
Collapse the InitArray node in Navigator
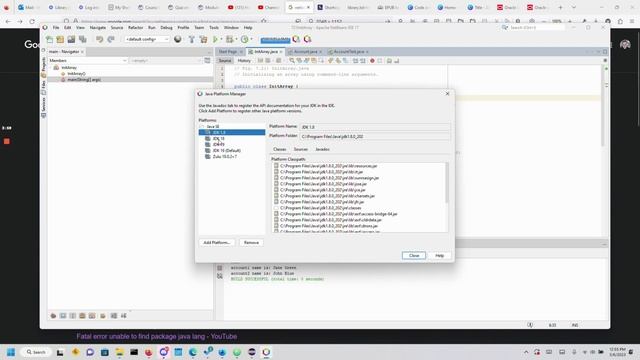click(x=51, y=68)
